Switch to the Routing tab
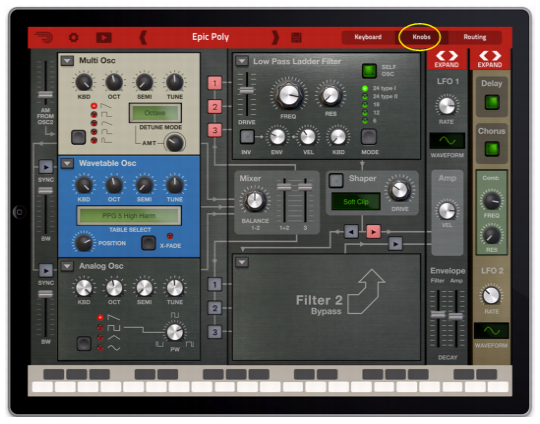540x424 pixels. (475, 37)
